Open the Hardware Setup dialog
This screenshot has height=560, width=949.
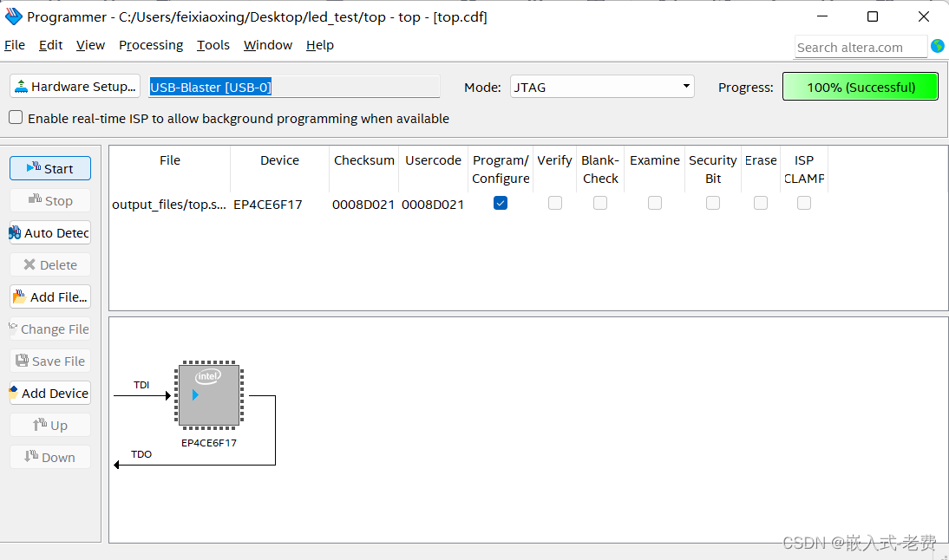[x=75, y=87]
